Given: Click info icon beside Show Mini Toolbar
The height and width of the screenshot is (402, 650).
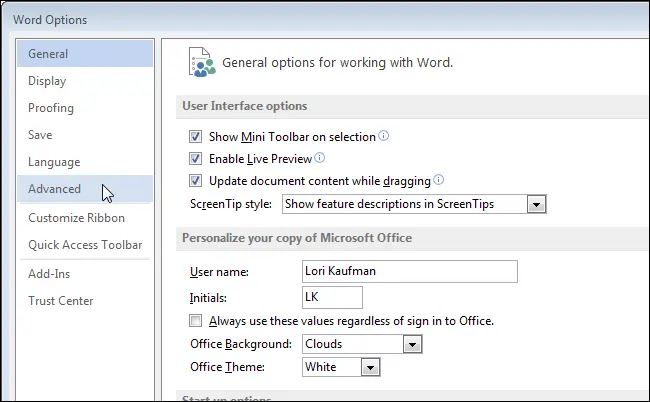Looking at the screenshot, I should pos(384,136).
